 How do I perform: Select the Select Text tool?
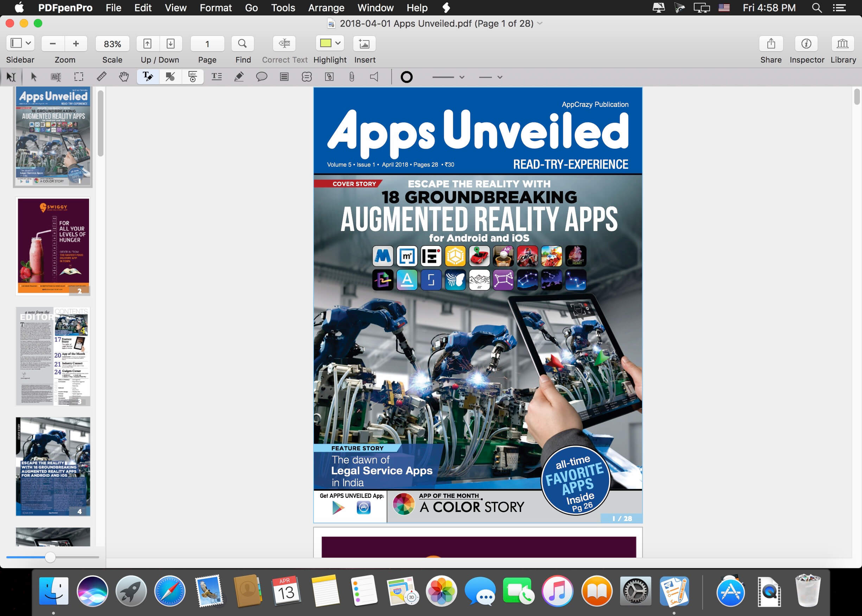tap(11, 77)
